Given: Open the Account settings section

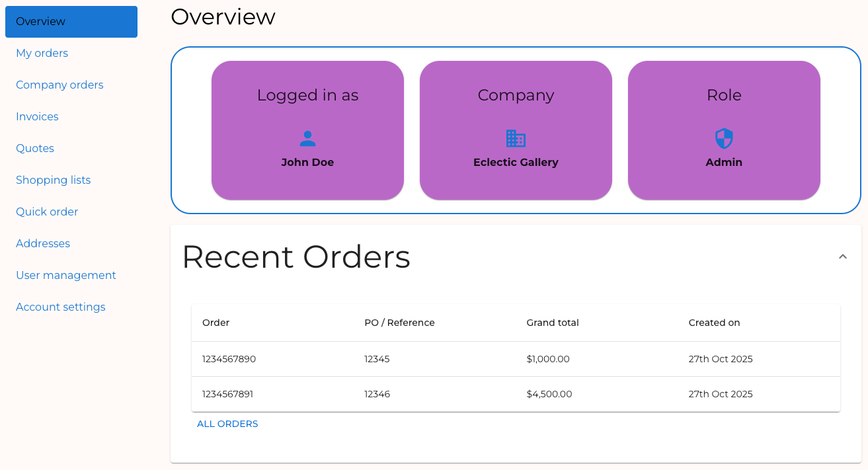Looking at the screenshot, I should point(60,307).
